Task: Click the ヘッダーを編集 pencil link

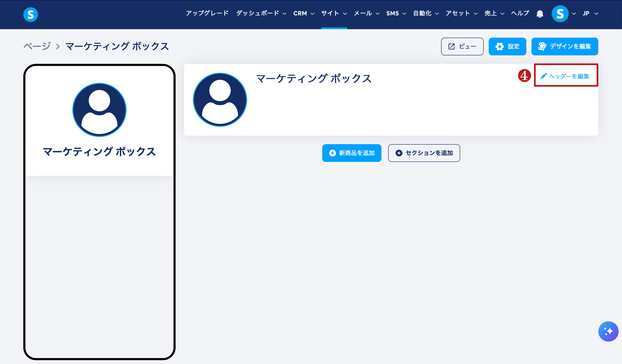Action: coord(566,76)
